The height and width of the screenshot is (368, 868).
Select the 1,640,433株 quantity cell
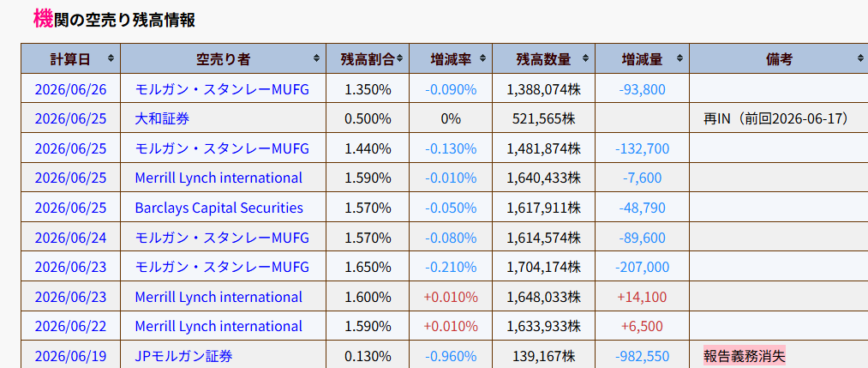click(543, 178)
